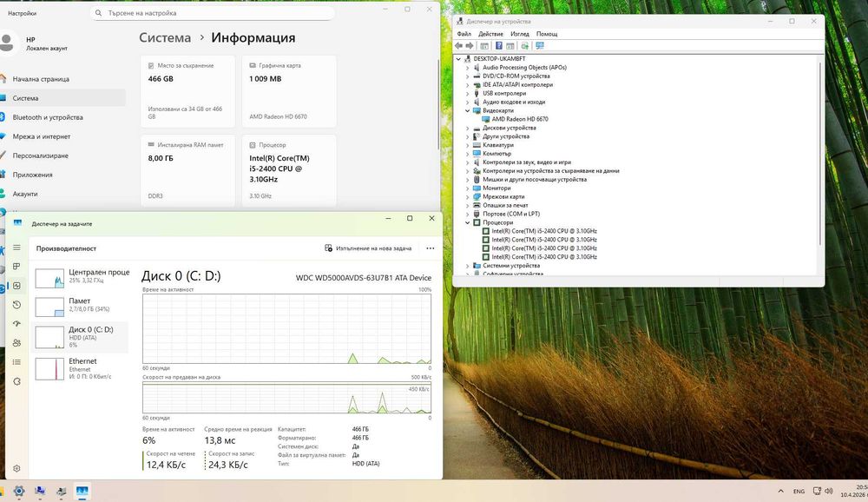Select Клавиатури in Device Manager tree
868x502 pixels.
click(497, 145)
